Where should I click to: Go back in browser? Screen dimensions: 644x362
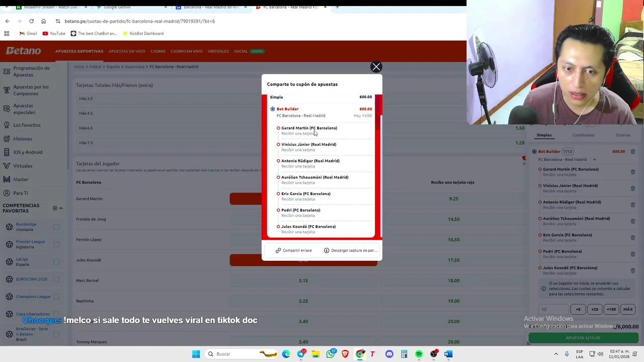(7, 21)
